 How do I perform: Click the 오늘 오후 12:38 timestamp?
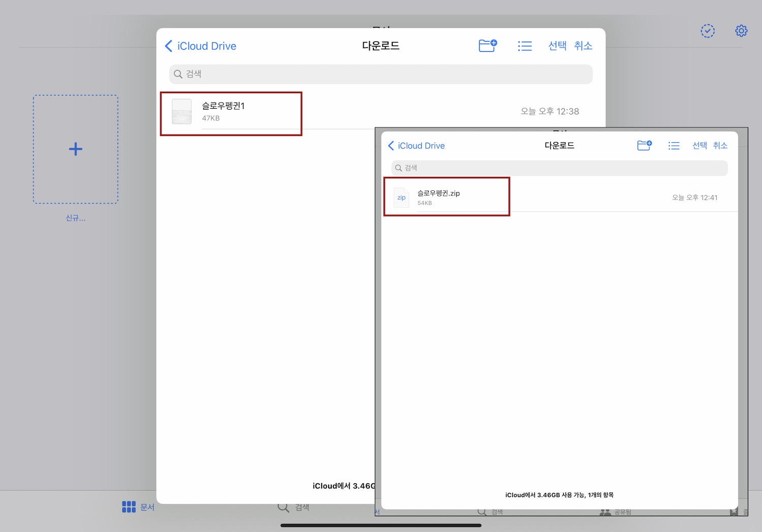(x=550, y=111)
